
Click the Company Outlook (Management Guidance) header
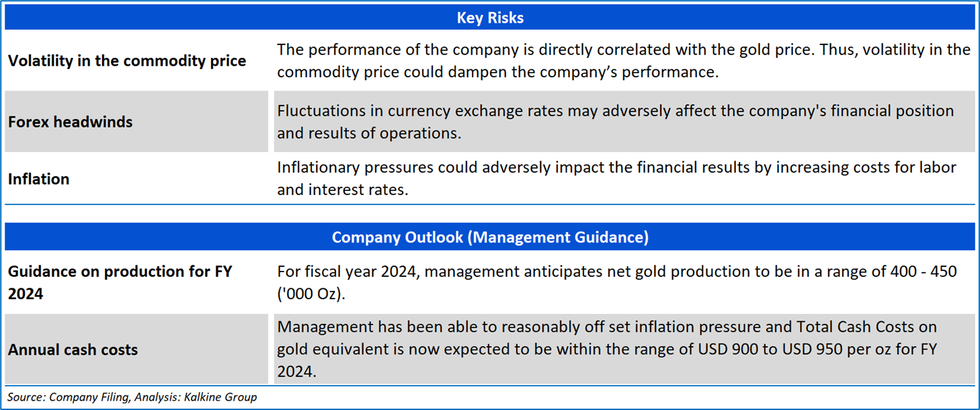click(489, 237)
